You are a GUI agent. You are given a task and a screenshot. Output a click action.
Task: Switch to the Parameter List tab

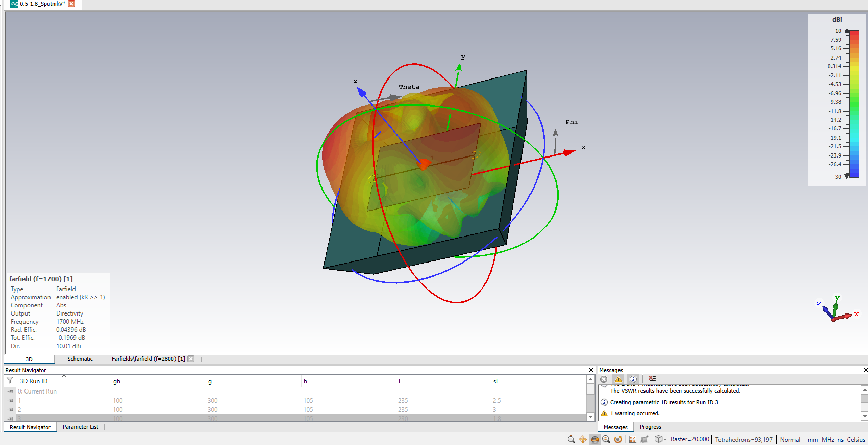pyautogui.click(x=80, y=427)
